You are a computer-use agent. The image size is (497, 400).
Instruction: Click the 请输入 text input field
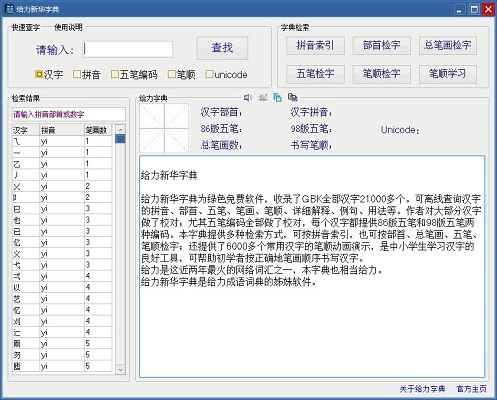[x=128, y=49]
